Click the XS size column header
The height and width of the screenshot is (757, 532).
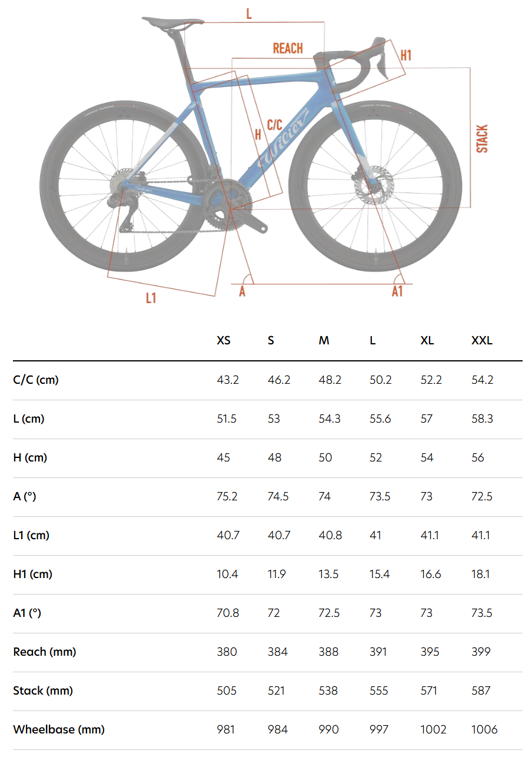pyautogui.click(x=224, y=341)
